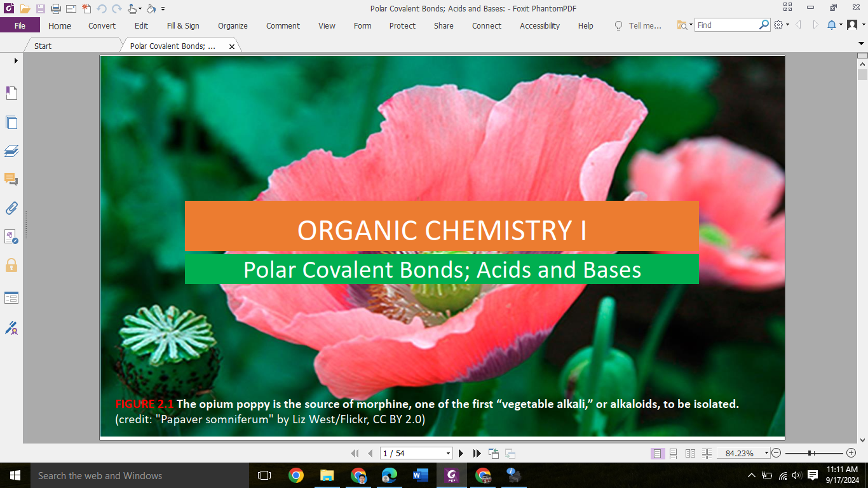Open the Pages thumbnails panel
Image resolution: width=868 pixels, height=488 pixels.
click(x=11, y=122)
